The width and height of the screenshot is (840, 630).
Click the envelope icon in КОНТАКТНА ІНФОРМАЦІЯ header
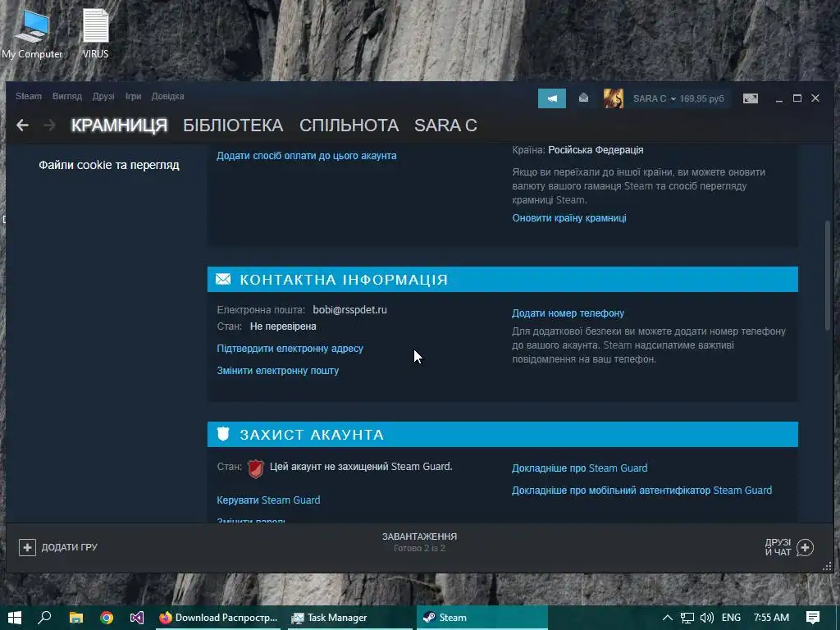223,279
